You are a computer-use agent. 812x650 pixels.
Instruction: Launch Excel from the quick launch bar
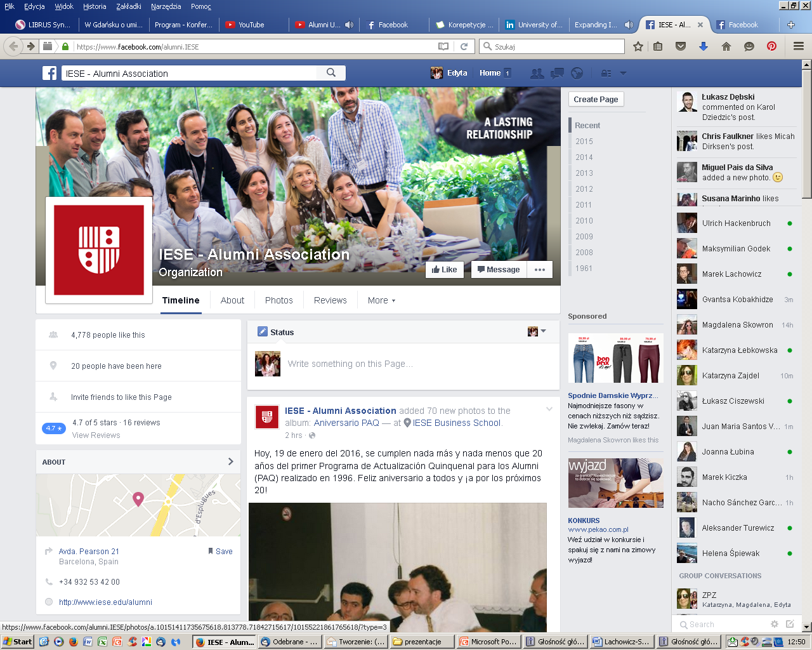coord(102,642)
